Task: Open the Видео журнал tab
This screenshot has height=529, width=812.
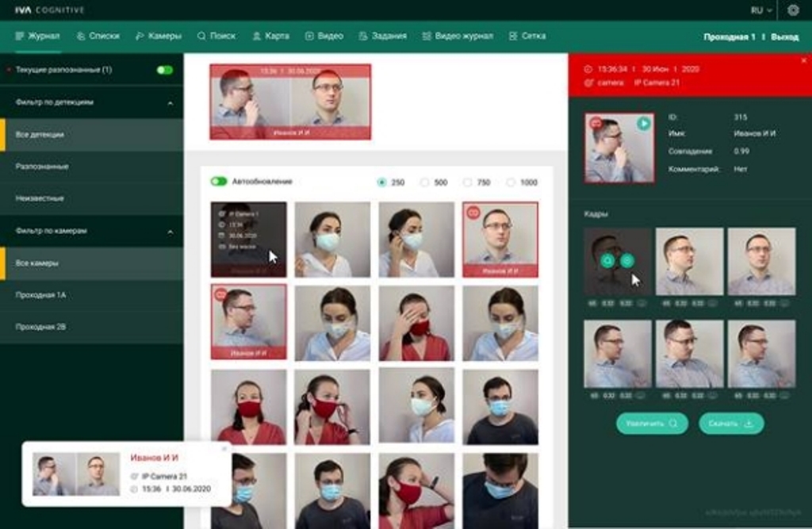Action: (x=458, y=36)
